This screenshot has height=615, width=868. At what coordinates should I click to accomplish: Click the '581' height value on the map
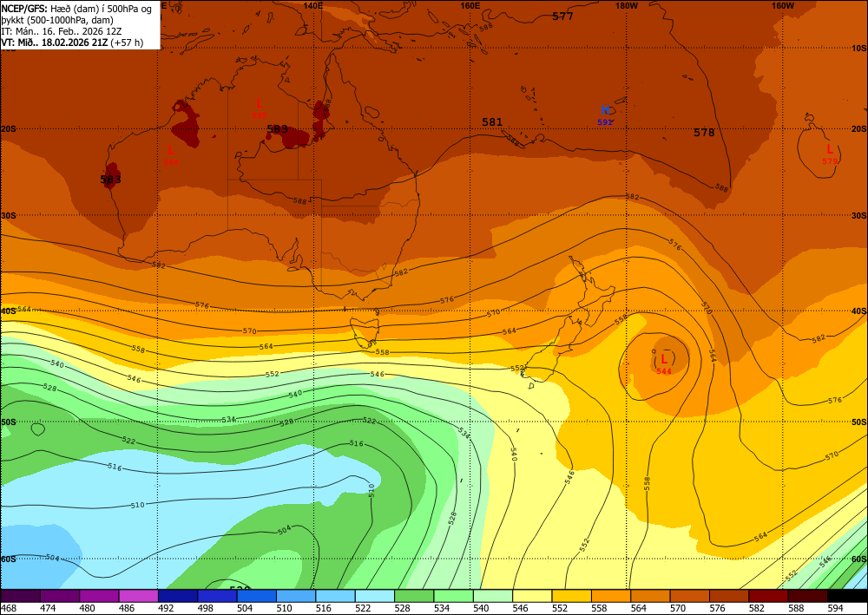tap(492, 122)
